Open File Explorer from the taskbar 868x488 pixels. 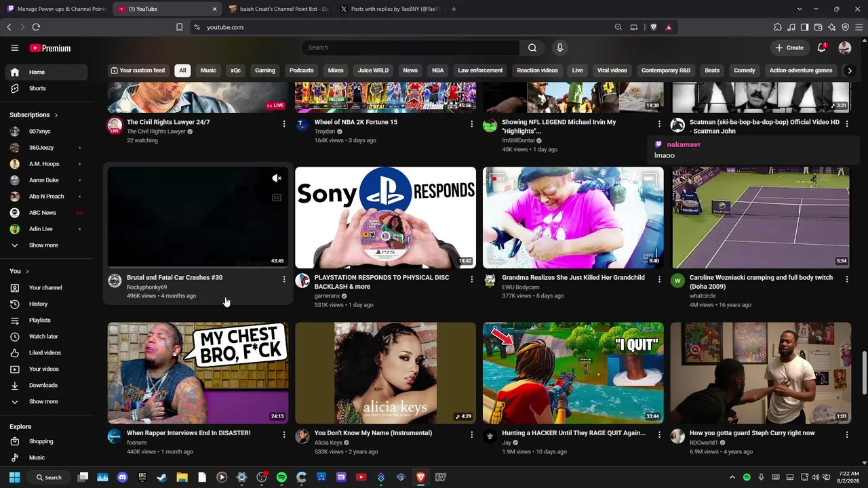[x=182, y=477]
